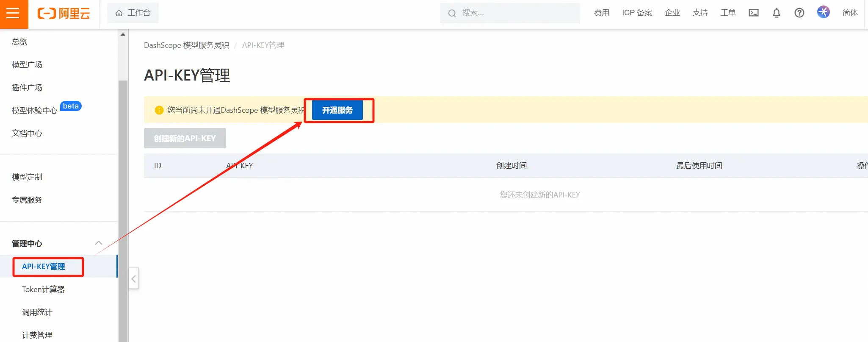Collapse the 管理中心 section
This screenshot has width=868, height=342.
coord(99,243)
